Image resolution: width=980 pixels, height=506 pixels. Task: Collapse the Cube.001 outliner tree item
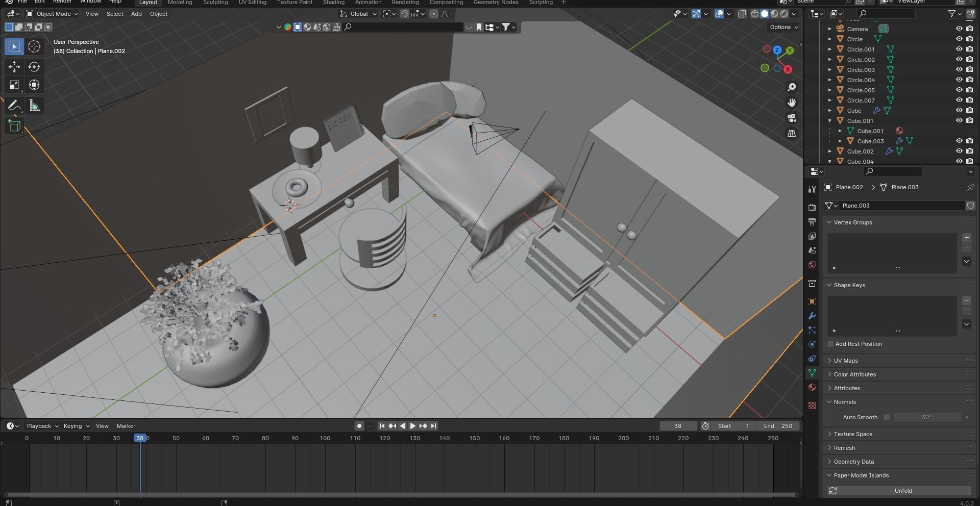pyautogui.click(x=830, y=121)
